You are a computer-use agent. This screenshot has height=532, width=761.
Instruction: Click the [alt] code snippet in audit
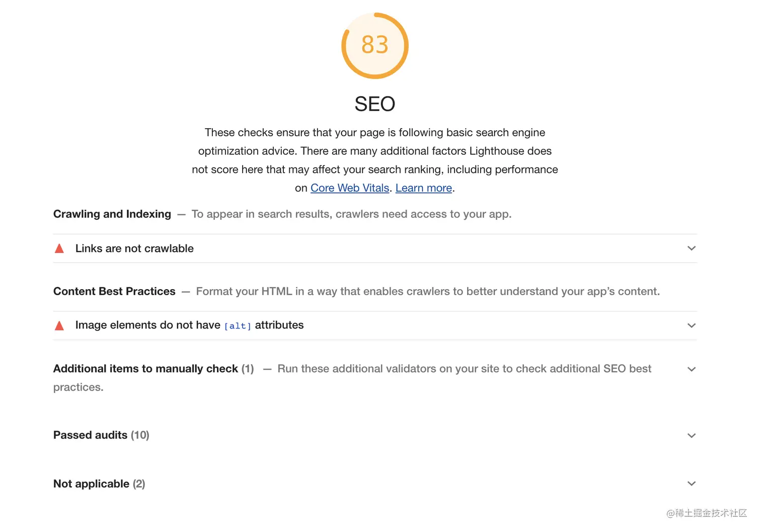(x=238, y=326)
